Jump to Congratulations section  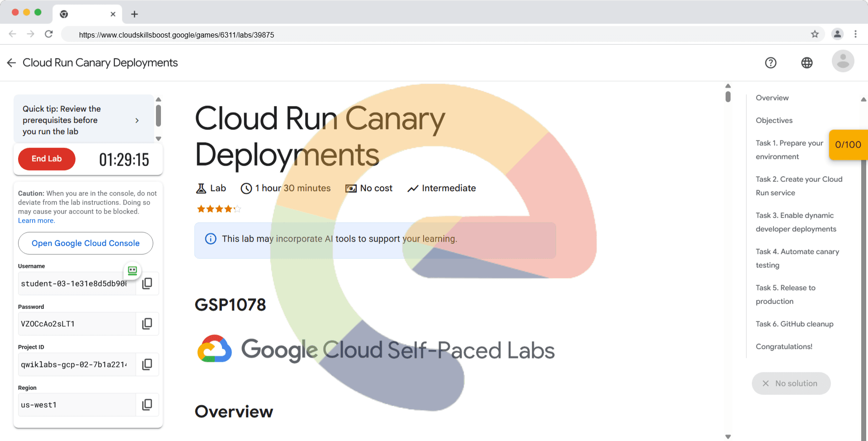point(784,346)
